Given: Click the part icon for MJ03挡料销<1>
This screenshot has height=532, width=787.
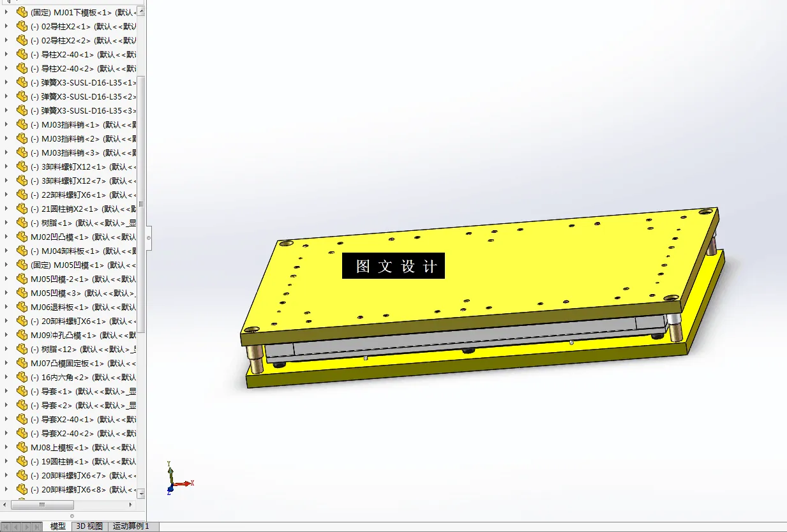Looking at the screenshot, I should (x=22, y=124).
